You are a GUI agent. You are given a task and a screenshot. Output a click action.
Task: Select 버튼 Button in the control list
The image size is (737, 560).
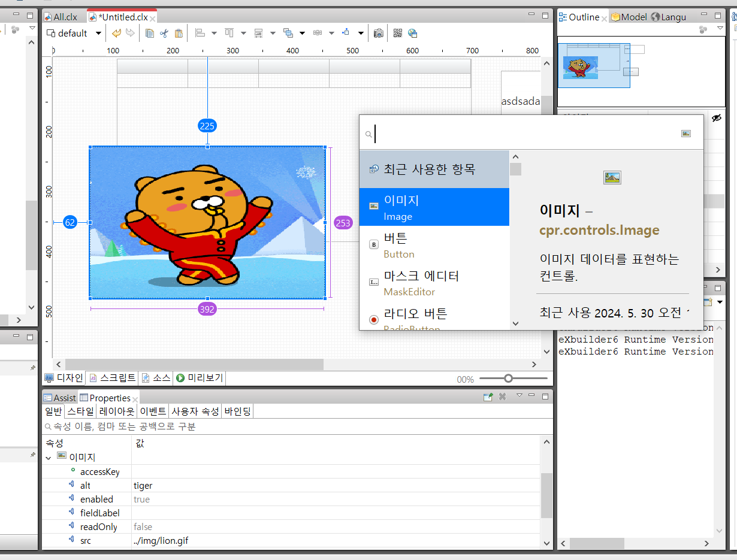pos(434,245)
